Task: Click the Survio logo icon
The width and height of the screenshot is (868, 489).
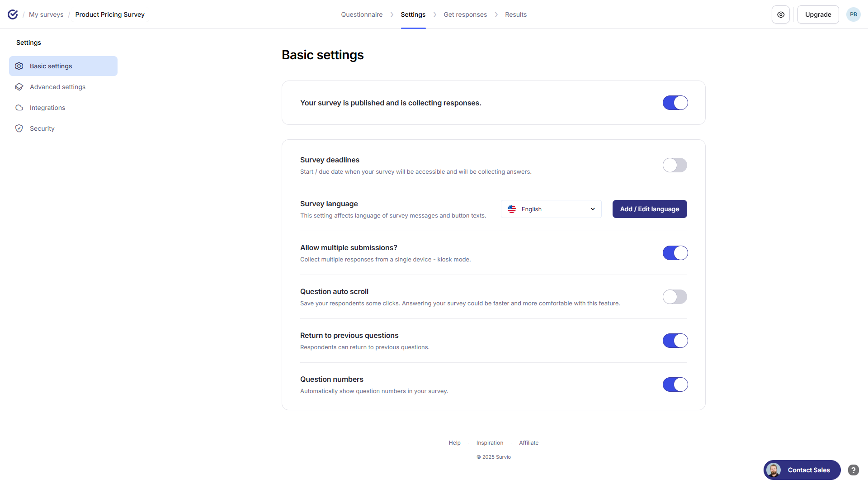Action: tap(13, 14)
